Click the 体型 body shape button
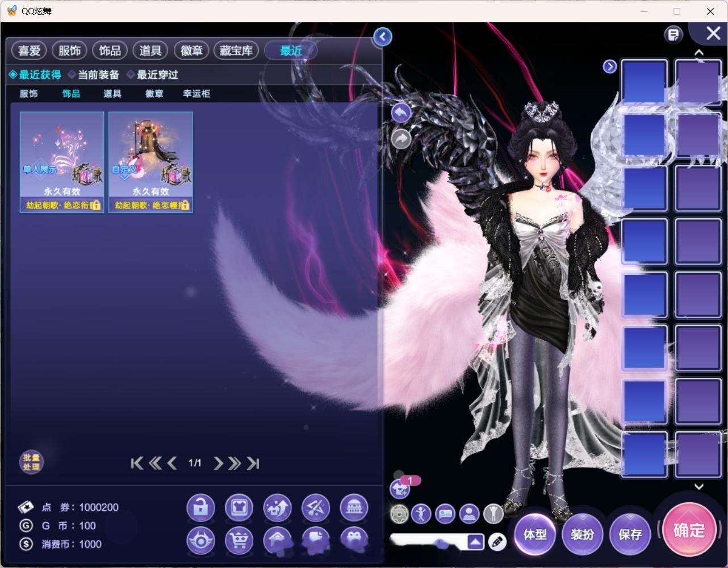The height and width of the screenshot is (568, 728). point(535,534)
